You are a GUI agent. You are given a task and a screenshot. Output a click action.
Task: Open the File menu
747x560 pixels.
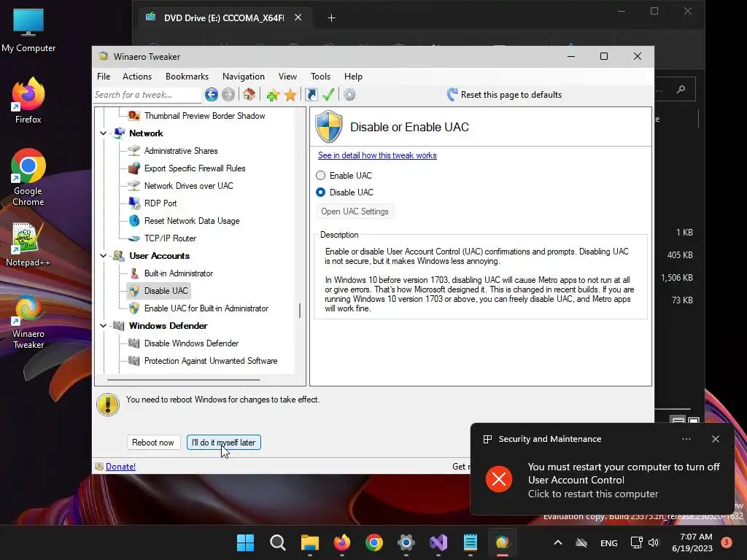click(x=104, y=76)
